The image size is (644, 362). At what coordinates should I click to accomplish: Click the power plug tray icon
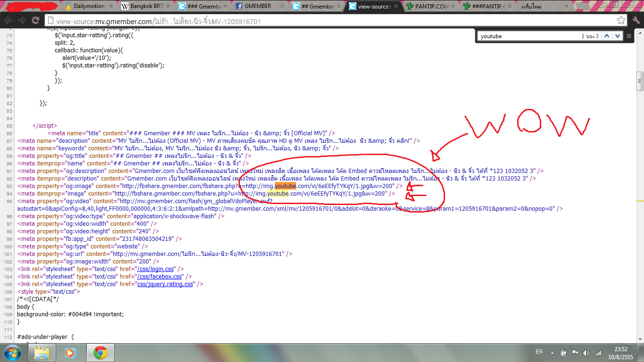564,353
